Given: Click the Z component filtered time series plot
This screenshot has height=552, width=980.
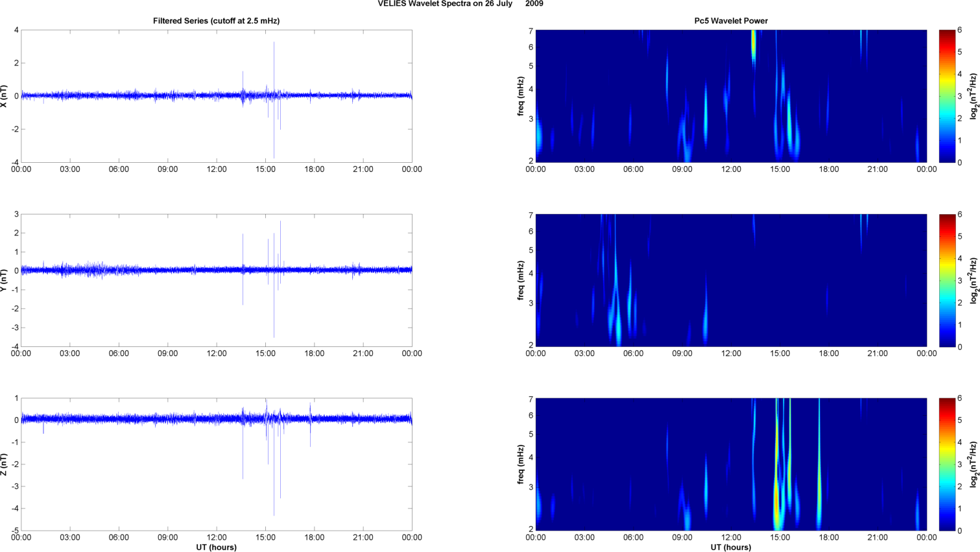Looking at the screenshot, I should pyautogui.click(x=217, y=464).
